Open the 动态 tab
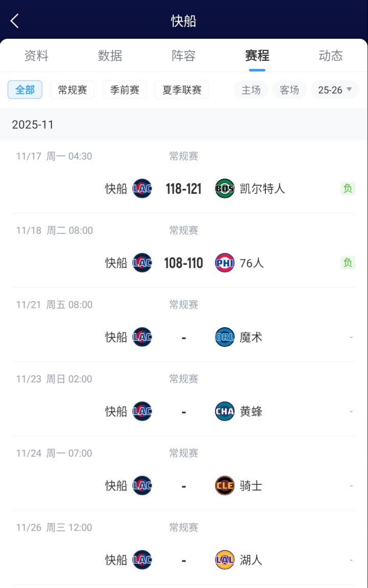The width and height of the screenshot is (368, 588). pos(331,56)
